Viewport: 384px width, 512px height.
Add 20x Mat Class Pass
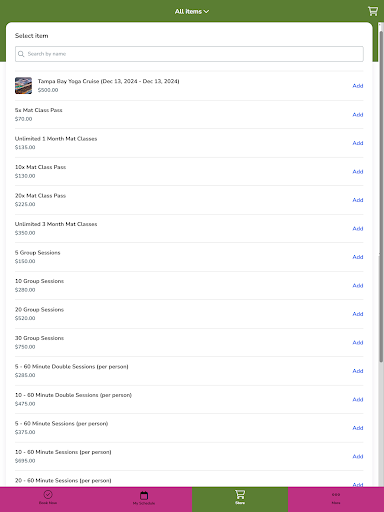click(358, 200)
